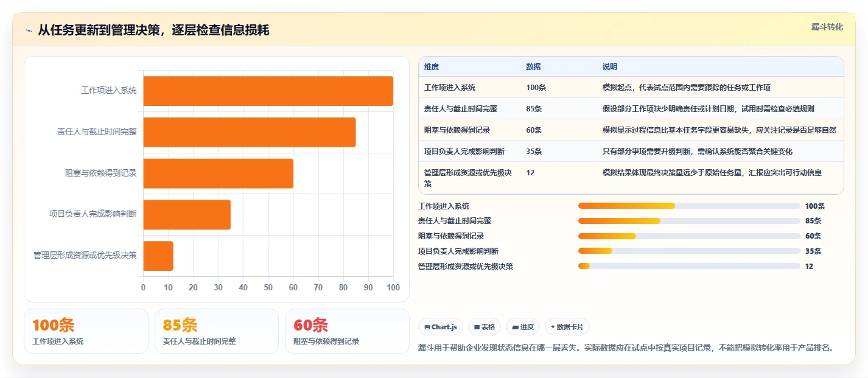Click the 60条 data card
Viewport: 868px width, 378px height.
coord(347,331)
